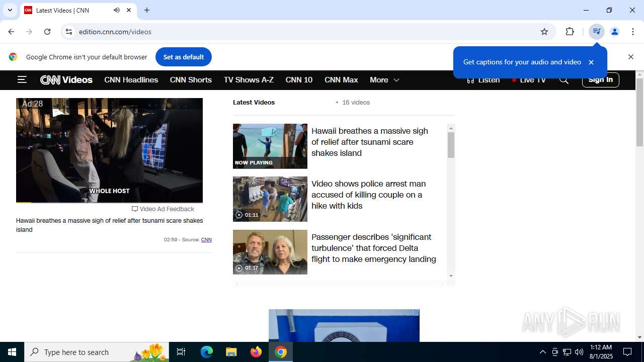Reload the current page
Screen dimensions: 644x362
tap(47, 32)
